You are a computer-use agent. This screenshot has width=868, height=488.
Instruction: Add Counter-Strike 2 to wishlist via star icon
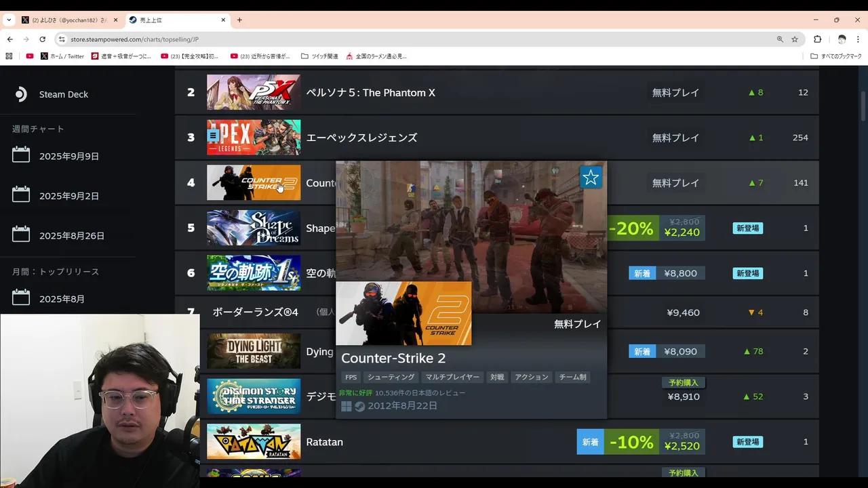coord(591,178)
